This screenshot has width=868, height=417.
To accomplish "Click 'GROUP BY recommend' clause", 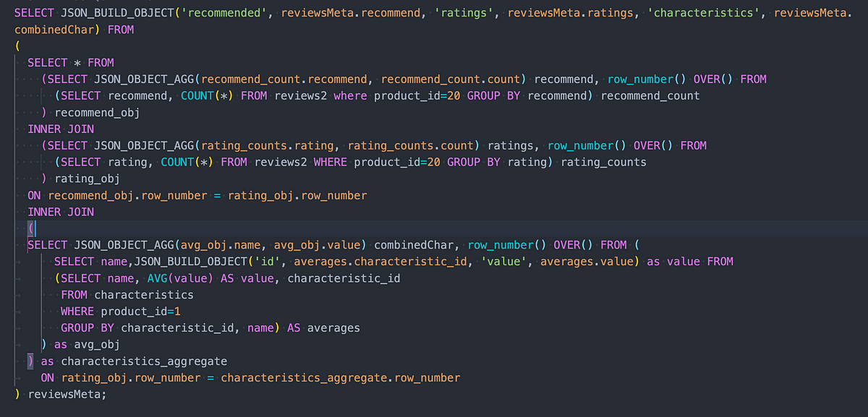I will pyautogui.click(x=527, y=96).
